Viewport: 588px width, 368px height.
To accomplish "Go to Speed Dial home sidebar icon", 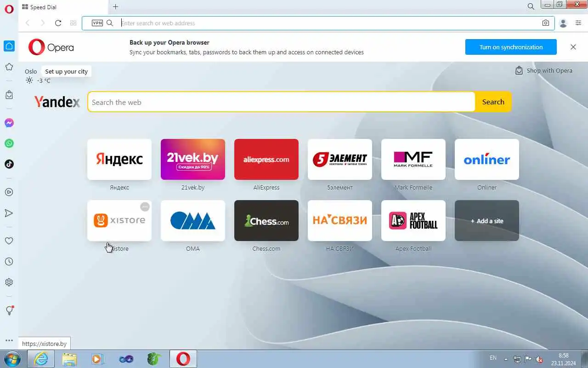I will [x=9, y=46].
